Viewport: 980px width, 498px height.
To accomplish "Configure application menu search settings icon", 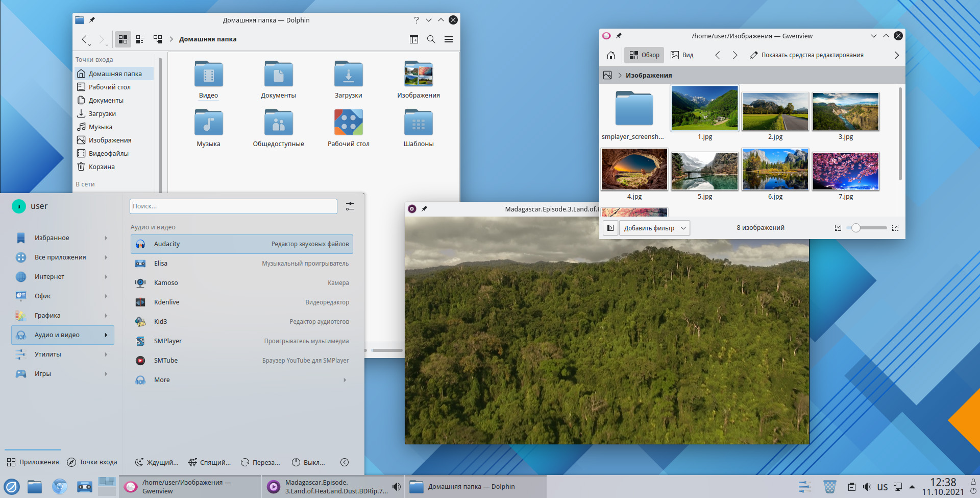I will click(x=350, y=206).
